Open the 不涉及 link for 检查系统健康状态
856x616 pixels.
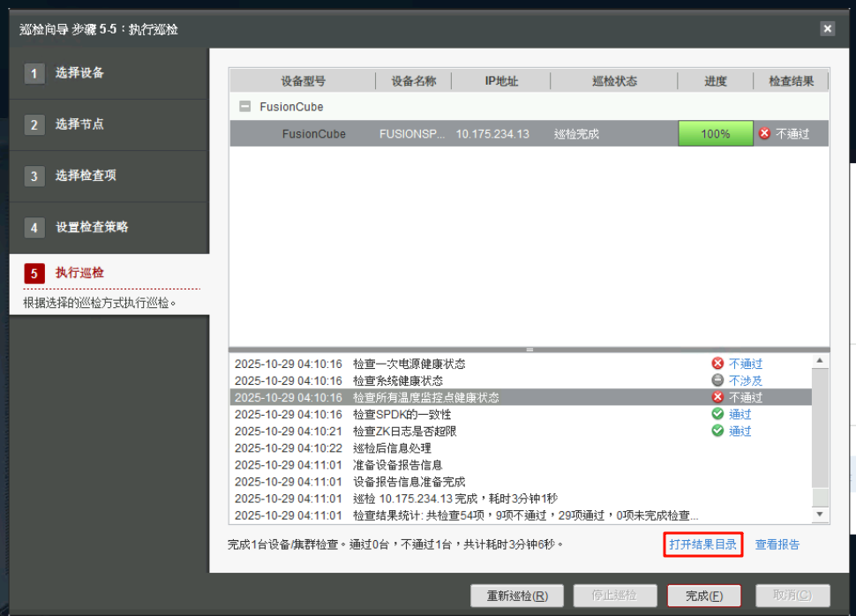coord(746,380)
